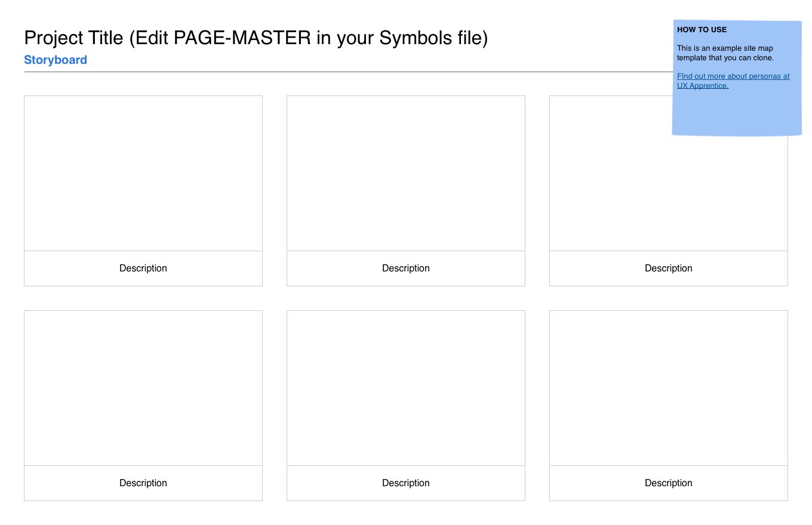The width and height of the screenshot is (812, 525).
Task: Click Description under middle top-row frame
Action: click(x=406, y=268)
